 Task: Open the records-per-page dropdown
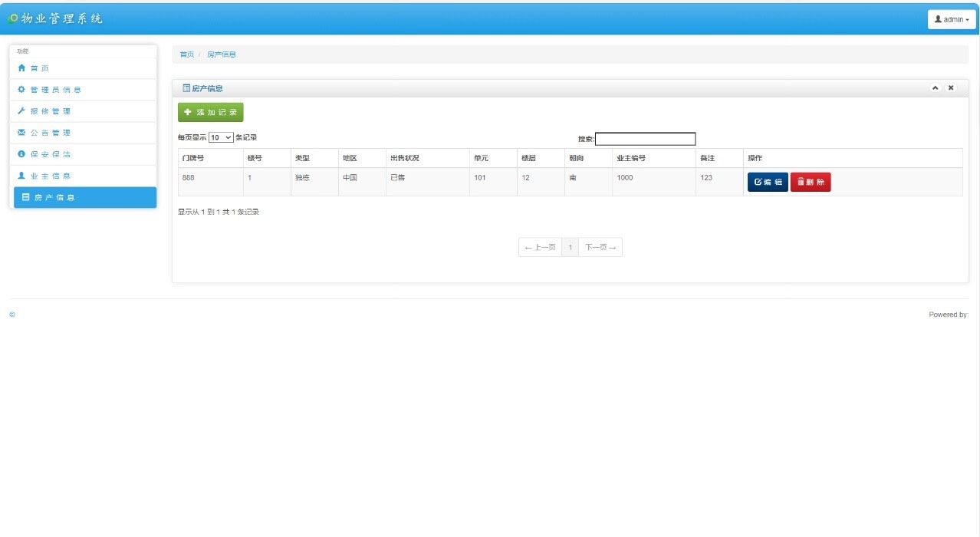pyautogui.click(x=221, y=137)
